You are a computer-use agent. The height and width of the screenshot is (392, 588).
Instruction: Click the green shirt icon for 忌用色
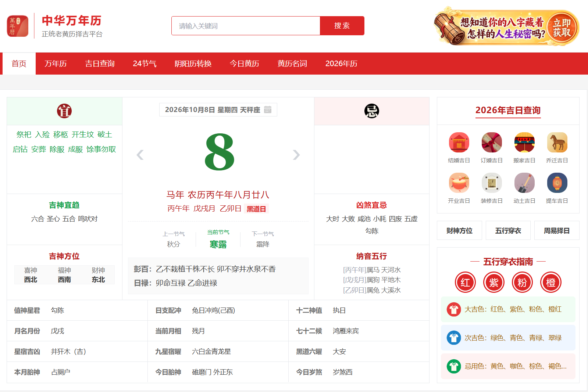click(454, 366)
